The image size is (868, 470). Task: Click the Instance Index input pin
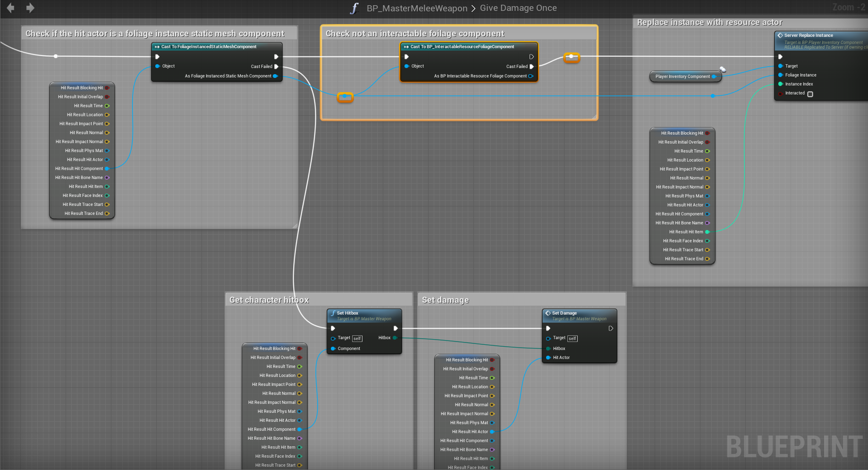781,84
